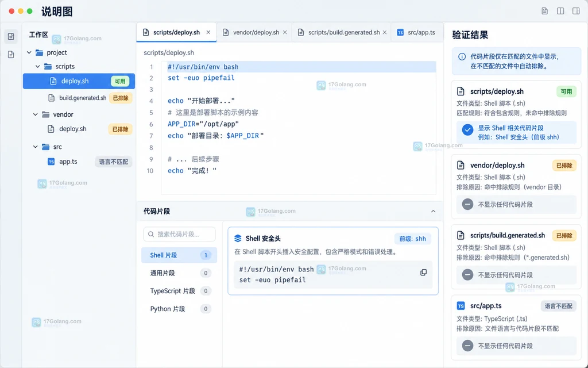
Task: Click 已排除 badge on vendor/deploy.sh result card
Action: tap(564, 166)
